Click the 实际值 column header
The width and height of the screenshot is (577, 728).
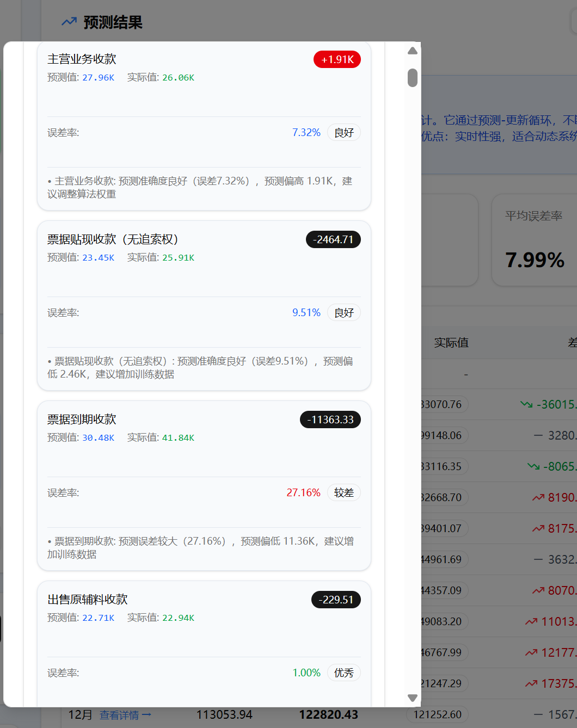coord(451,342)
